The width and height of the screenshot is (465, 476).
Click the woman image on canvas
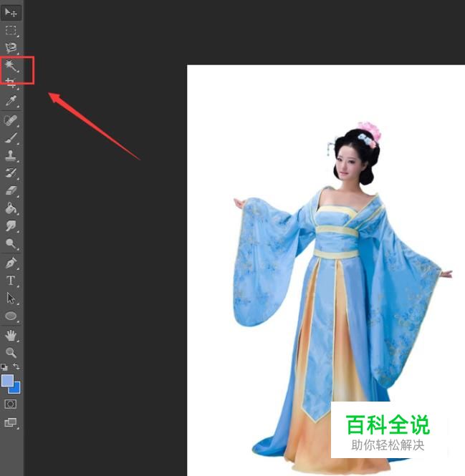(x=342, y=299)
